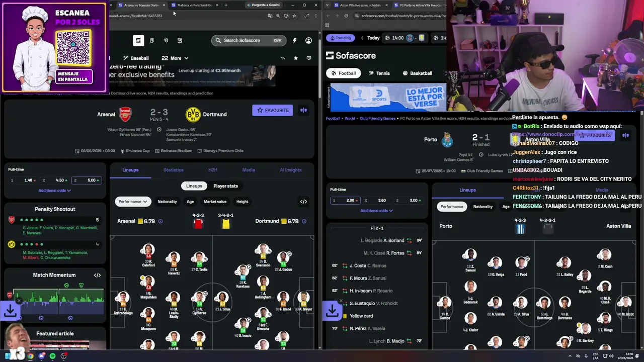Click the download arrow icon in right window
This screenshot has width=644, height=362.
click(x=332, y=311)
